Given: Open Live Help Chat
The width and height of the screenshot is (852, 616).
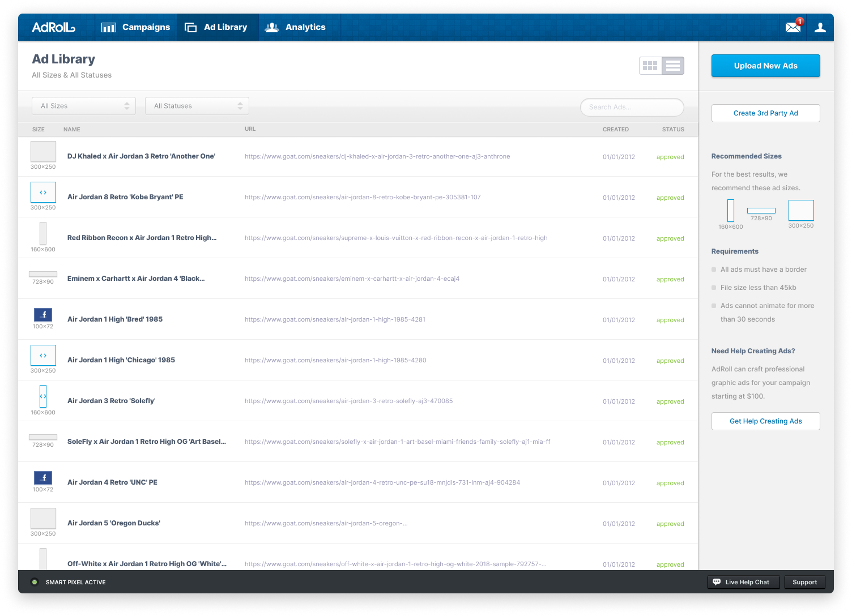Looking at the screenshot, I should click(x=743, y=582).
